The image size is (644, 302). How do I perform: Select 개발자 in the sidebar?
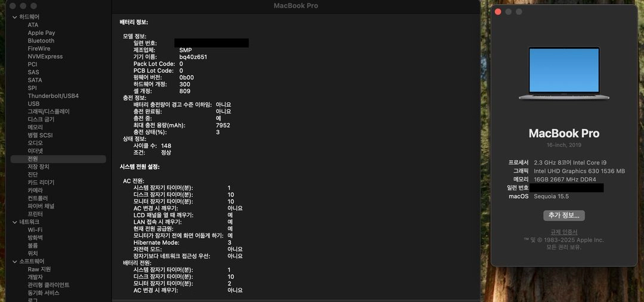[x=35, y=277]
